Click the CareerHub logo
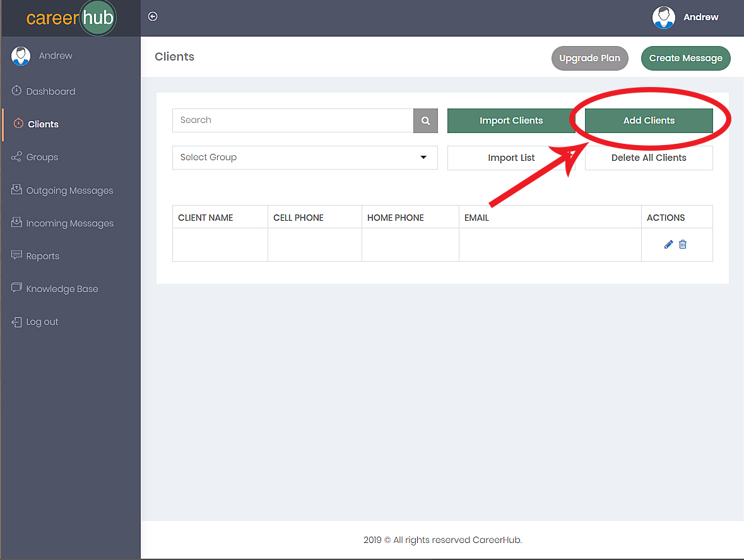 71,18
